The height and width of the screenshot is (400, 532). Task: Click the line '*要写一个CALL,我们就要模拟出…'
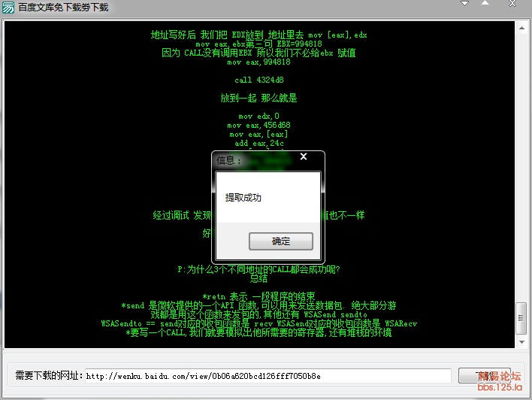point(259,332)
